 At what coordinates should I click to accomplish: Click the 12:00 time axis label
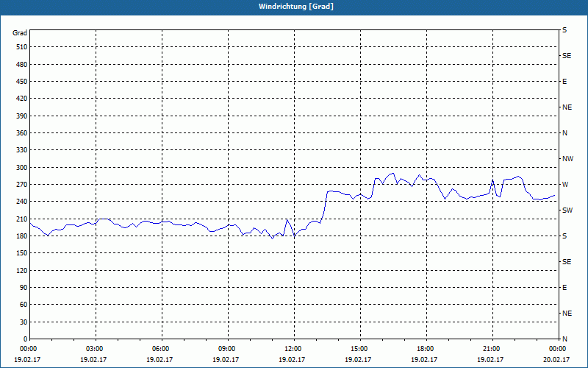pyautogui.click(x=295, y=349)
